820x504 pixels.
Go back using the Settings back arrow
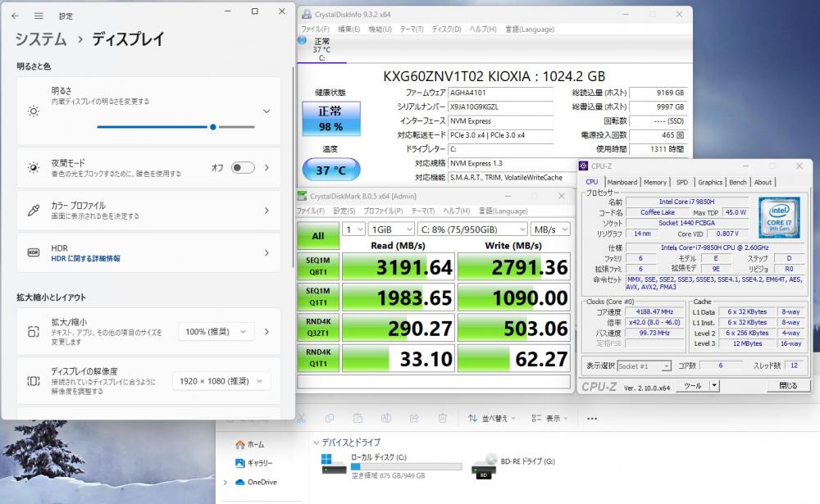[x=15, y=16]
